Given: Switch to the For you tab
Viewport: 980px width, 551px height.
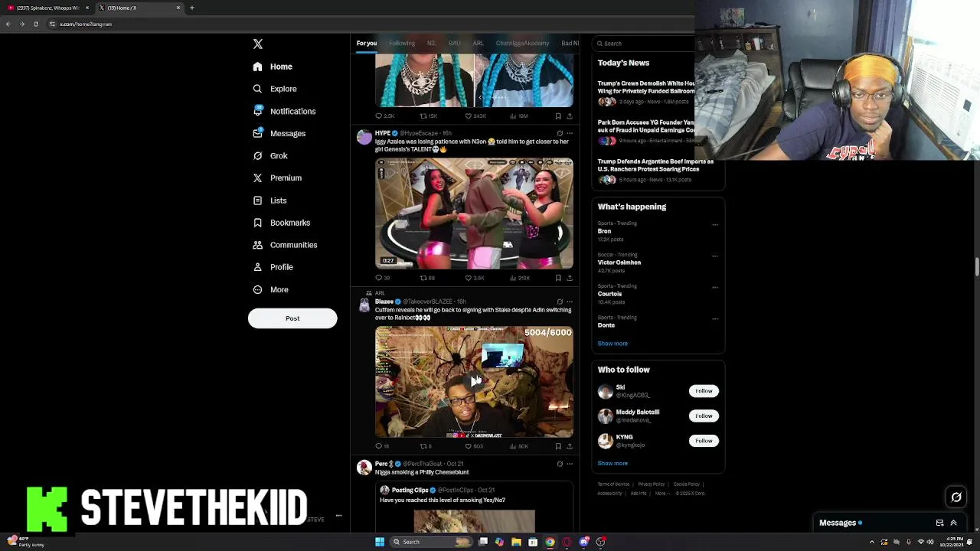Looking at the screenshot, I should [367, 43].
